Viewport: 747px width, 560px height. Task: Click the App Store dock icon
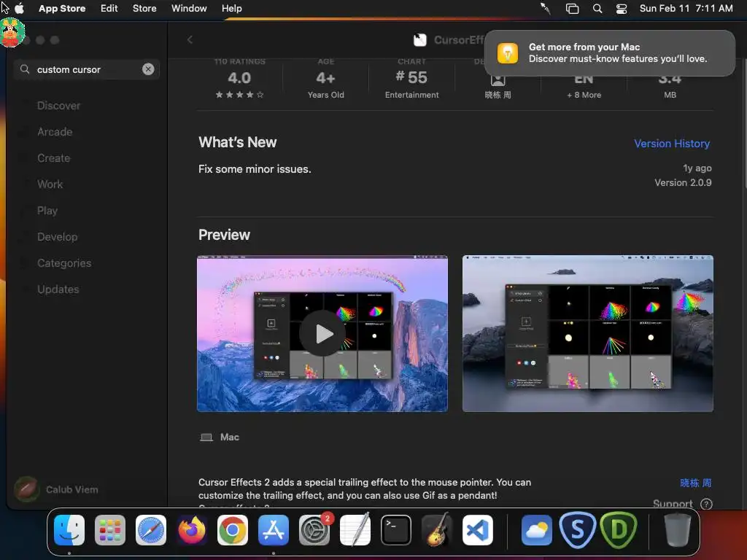point(274,530)
